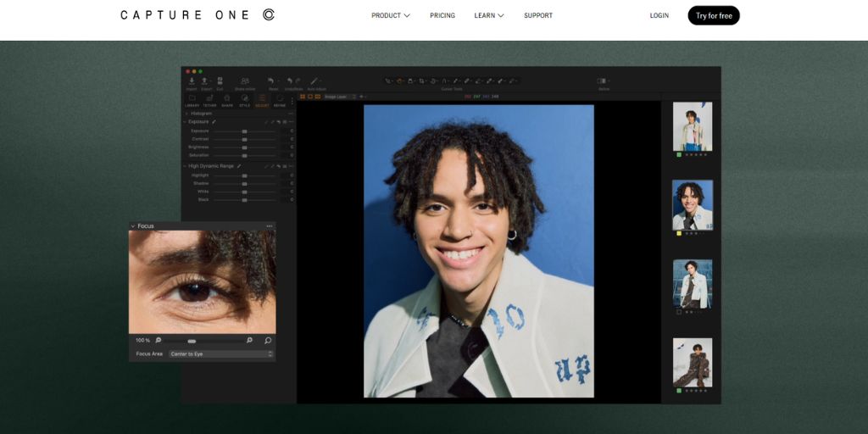Screen dimensions: 868x434
Task: Select the orange Pan hand cursor tool
Action: click(x=398, y=81)
